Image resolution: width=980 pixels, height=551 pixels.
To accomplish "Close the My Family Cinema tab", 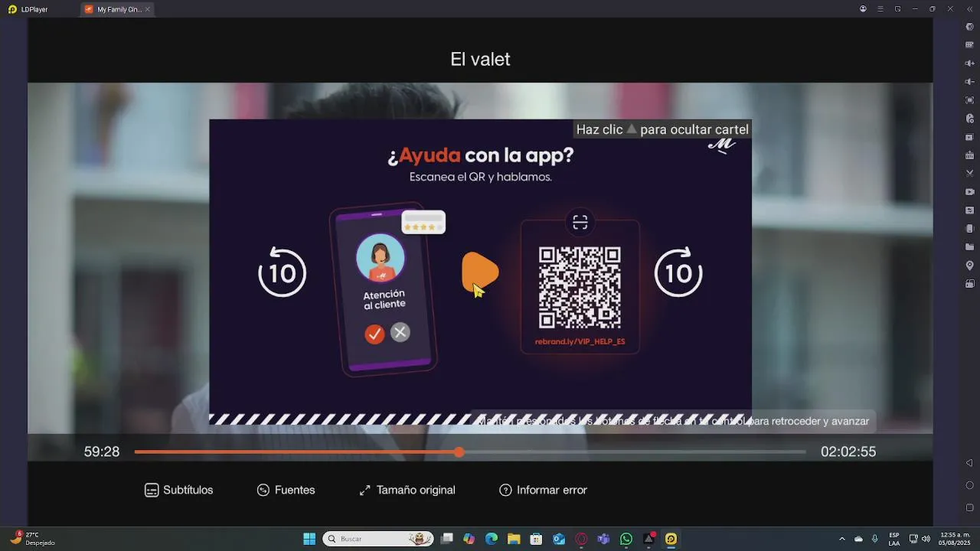I will tap(147, 9).
